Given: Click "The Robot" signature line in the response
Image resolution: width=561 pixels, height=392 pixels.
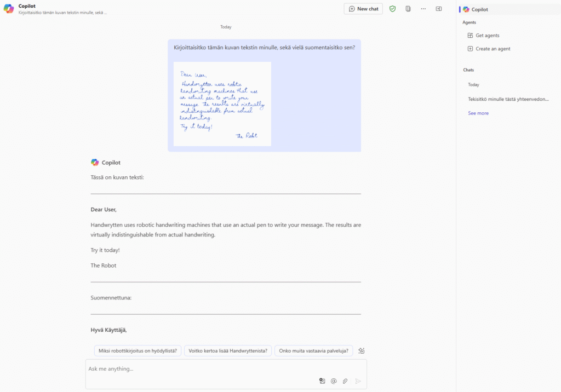Looking at the screenshot, I should point(103,266).
